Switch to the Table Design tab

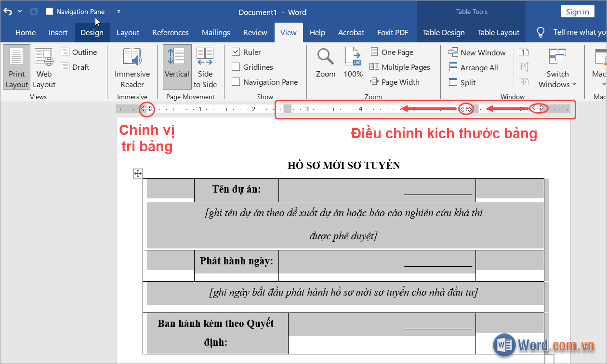pyautogui.click(x=444, y=32)
